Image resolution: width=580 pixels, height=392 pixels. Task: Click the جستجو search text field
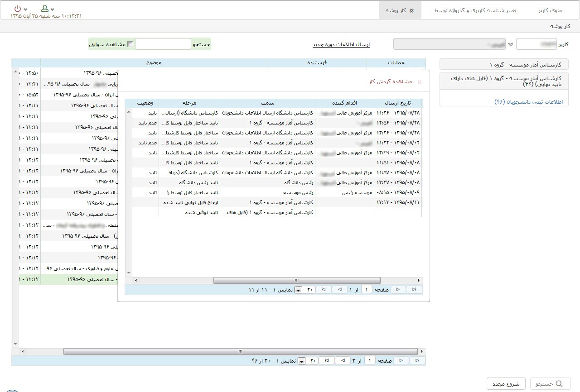(163, 44)
